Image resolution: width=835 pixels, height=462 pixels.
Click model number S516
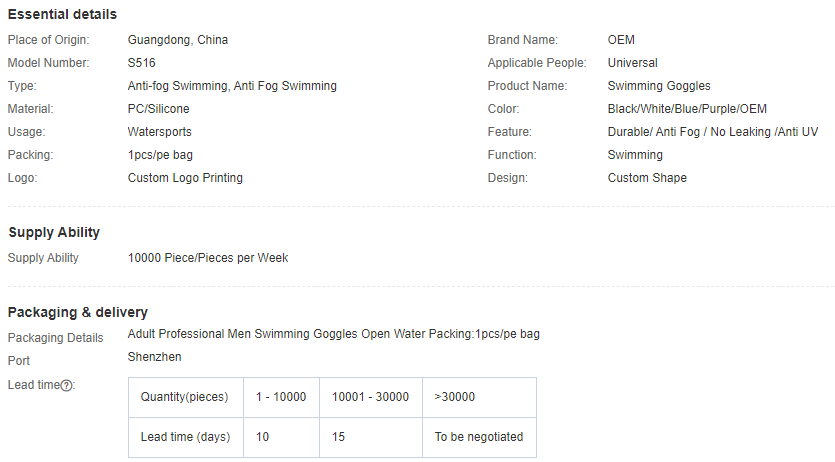[142, 63]
